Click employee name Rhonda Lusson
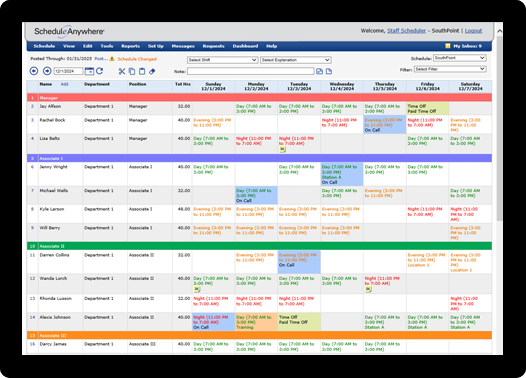Viewport: 526px width, 378px height. (x=55, y=299)
